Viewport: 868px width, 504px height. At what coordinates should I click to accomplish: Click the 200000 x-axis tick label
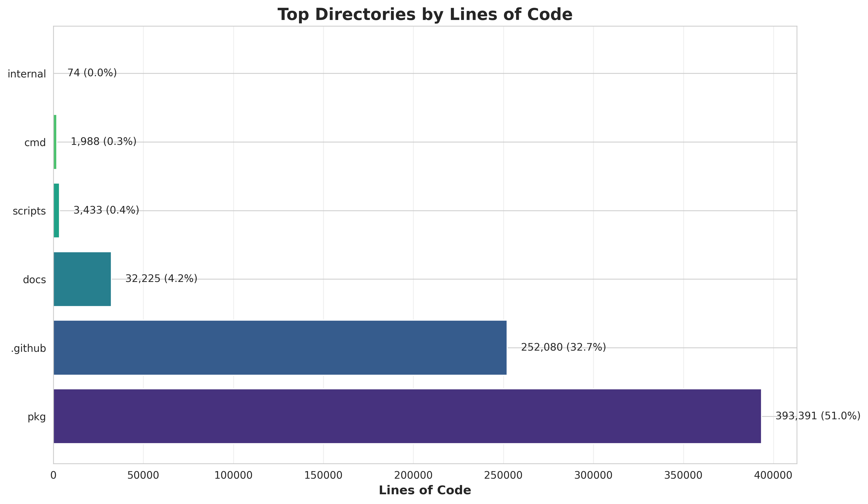tap(413, 476)
